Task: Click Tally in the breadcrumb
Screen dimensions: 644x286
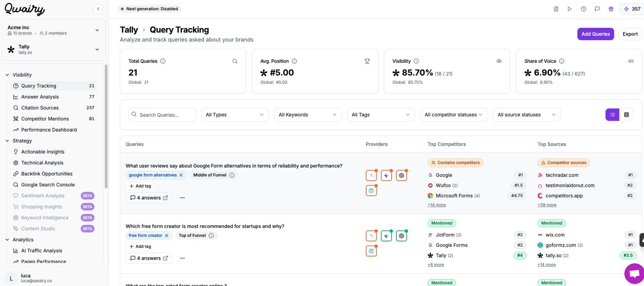Action: (x=129, y=30)
